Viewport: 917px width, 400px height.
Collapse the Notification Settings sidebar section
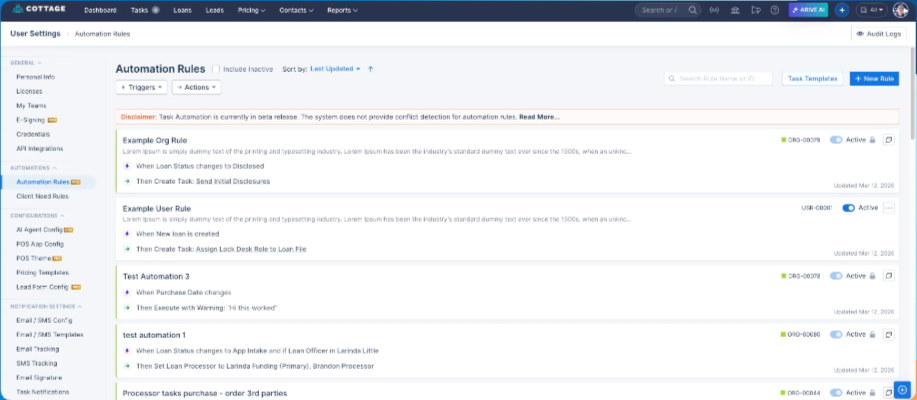tap(46, 306)
